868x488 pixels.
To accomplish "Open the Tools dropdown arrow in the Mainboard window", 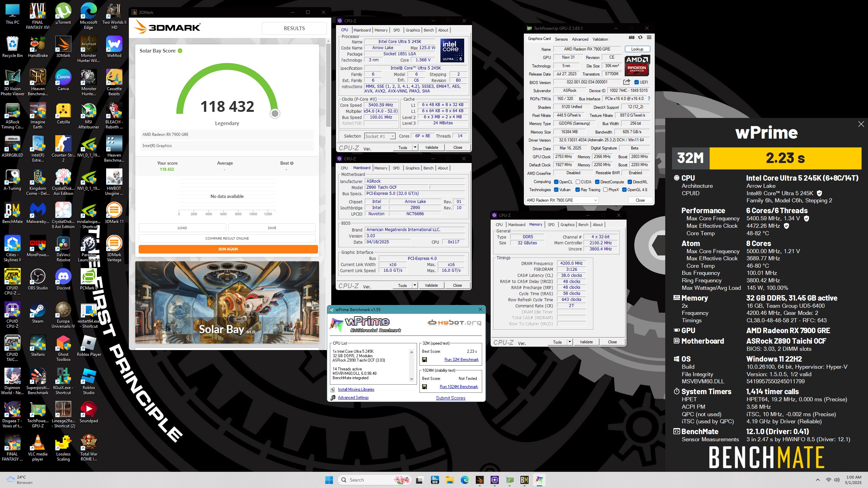I will [x=415, y=285].
